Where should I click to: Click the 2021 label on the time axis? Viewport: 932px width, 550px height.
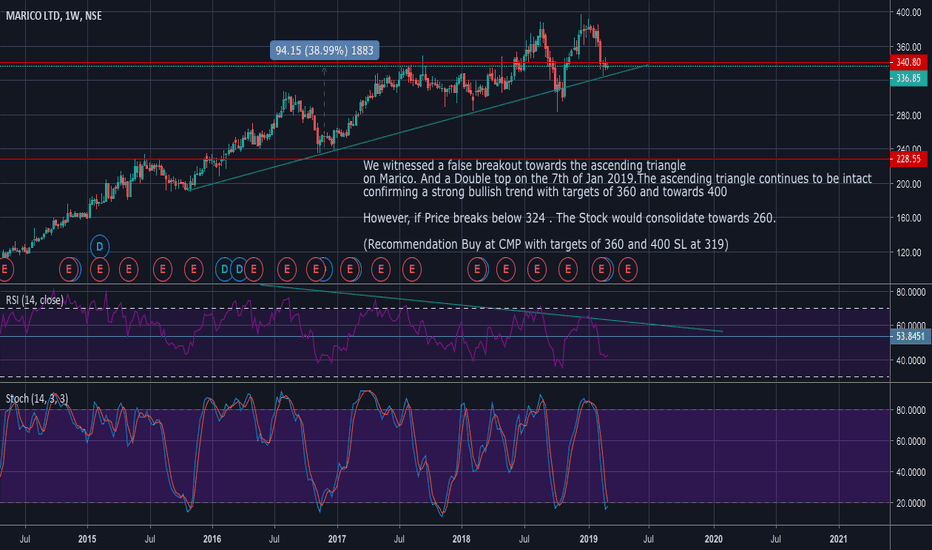[x=839, y=539]
